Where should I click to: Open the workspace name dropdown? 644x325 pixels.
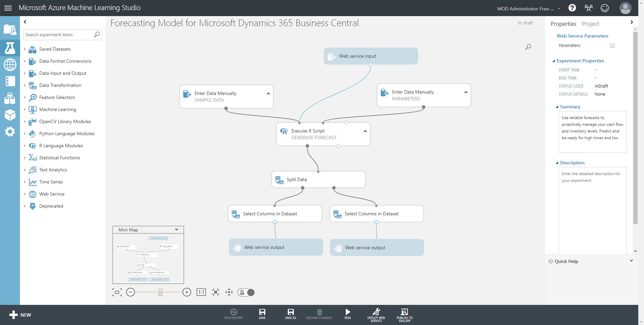tap(559, 9)
